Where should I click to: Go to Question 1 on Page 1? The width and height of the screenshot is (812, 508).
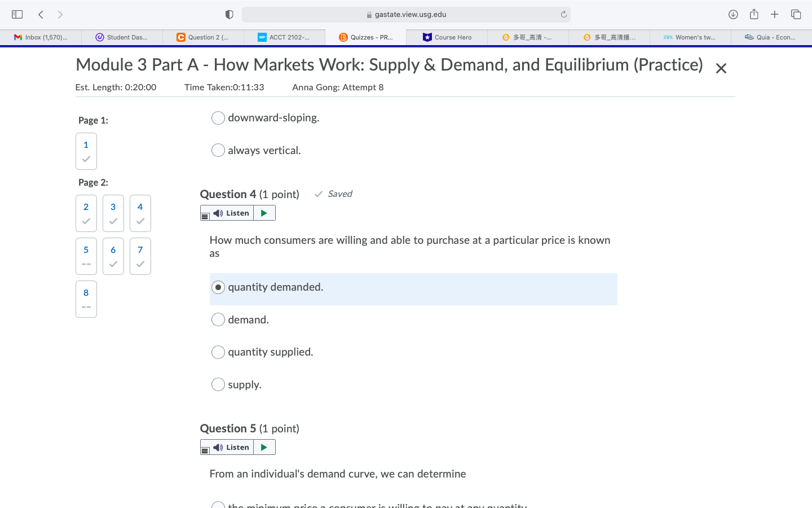point(86,151)
